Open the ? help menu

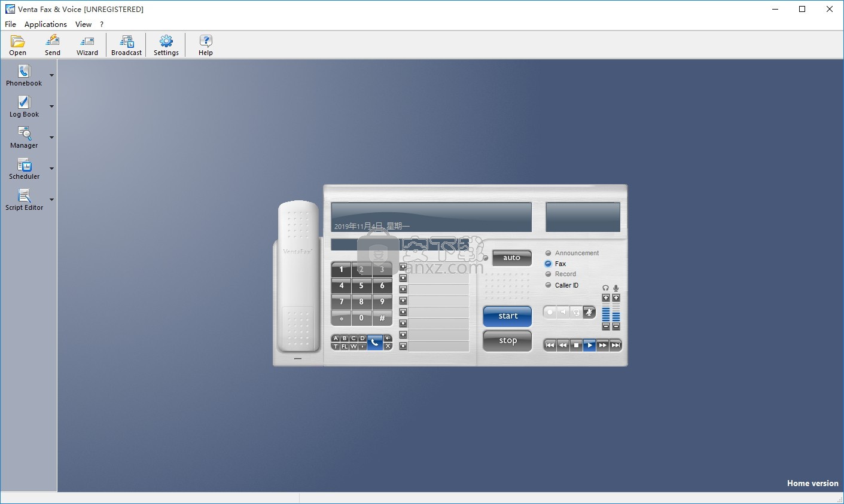pyautogui.click(x=102, y=25)
